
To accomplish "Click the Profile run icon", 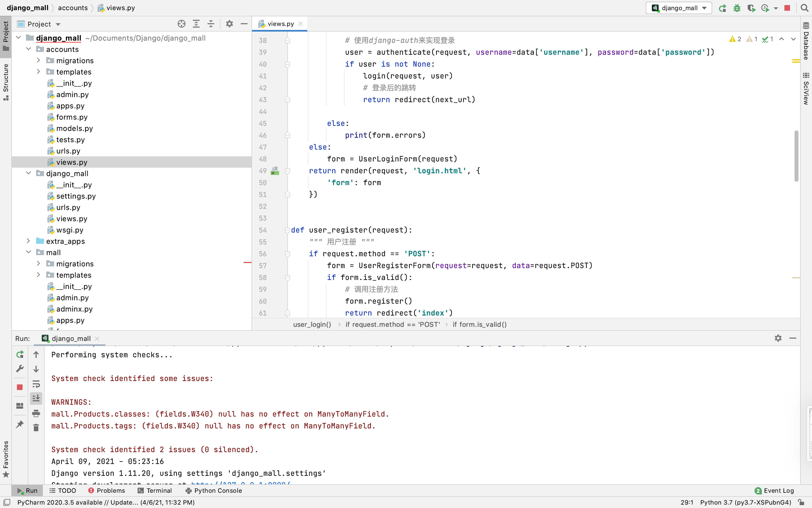I will [x=765, y=8].
